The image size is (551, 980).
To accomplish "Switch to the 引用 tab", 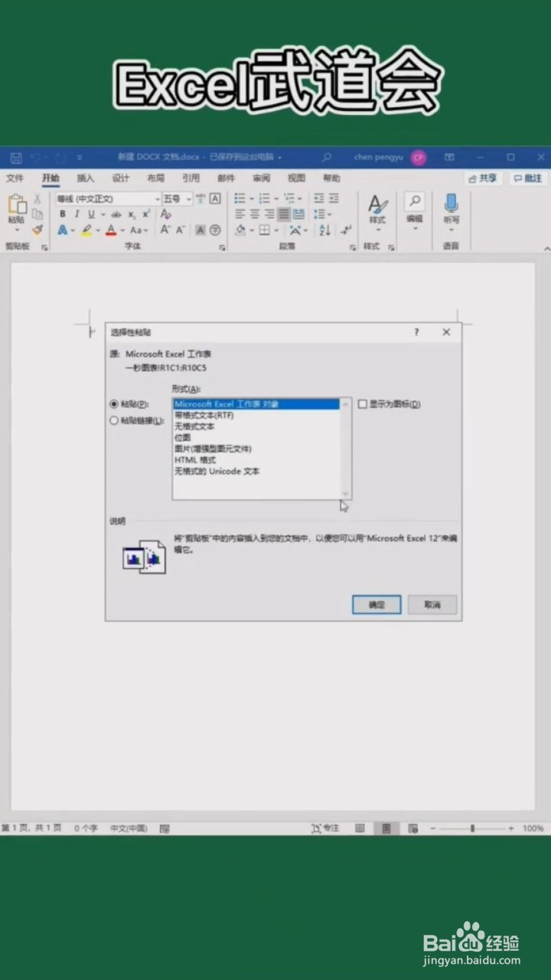I will coord(191,178).
